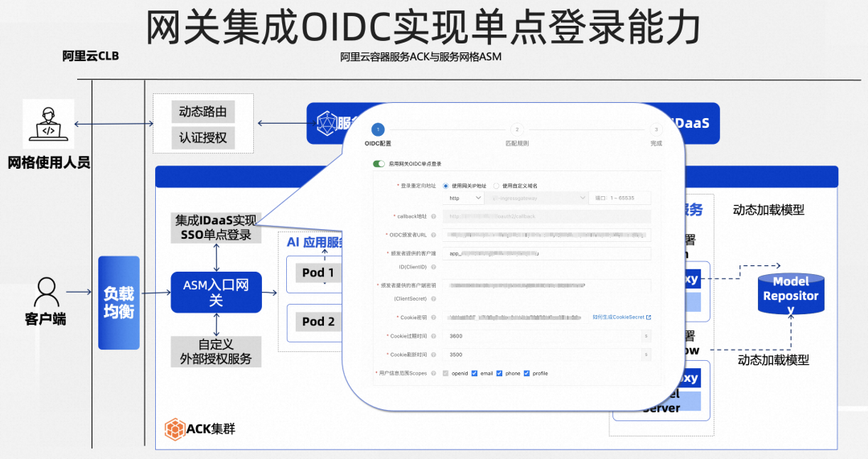This screenshot has height=459, width=868.
Task: Click the ACK集群 label text
Action: tap(211, 428)
